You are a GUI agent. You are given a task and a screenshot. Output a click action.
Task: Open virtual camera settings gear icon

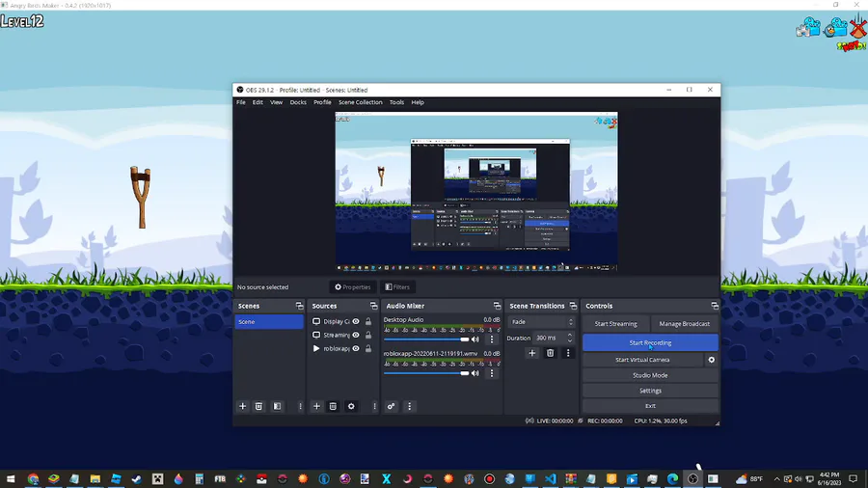(712, 360)
